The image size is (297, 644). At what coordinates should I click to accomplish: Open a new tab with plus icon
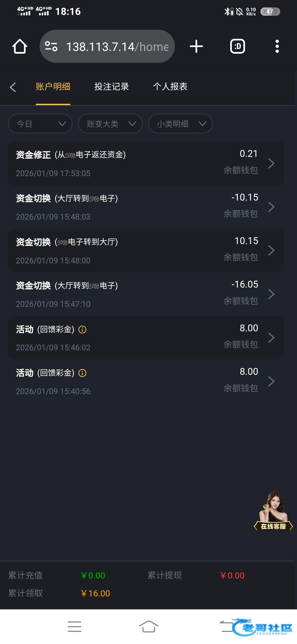click(196, 46)
